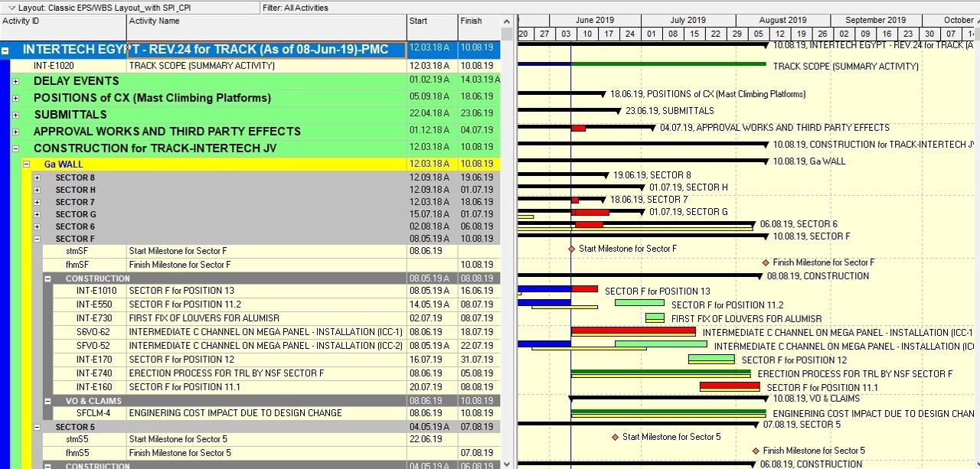Sort by the Activity Name column header
The image size is (980, 469).
pos(266,28)
